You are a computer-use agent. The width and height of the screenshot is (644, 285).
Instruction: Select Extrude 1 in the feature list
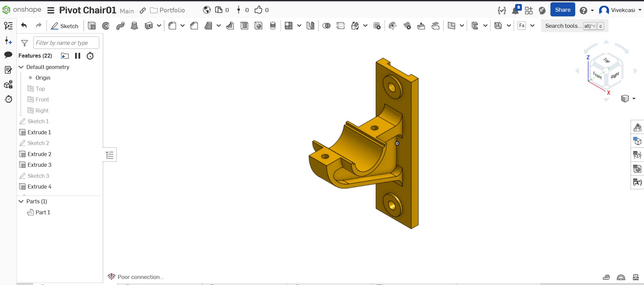(39, 132)
